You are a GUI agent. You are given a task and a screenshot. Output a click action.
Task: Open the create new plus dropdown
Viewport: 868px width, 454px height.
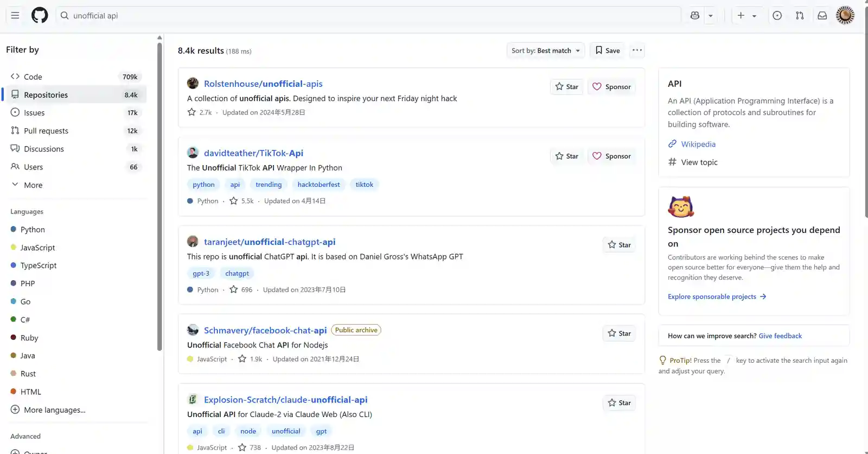pos(746,16)
